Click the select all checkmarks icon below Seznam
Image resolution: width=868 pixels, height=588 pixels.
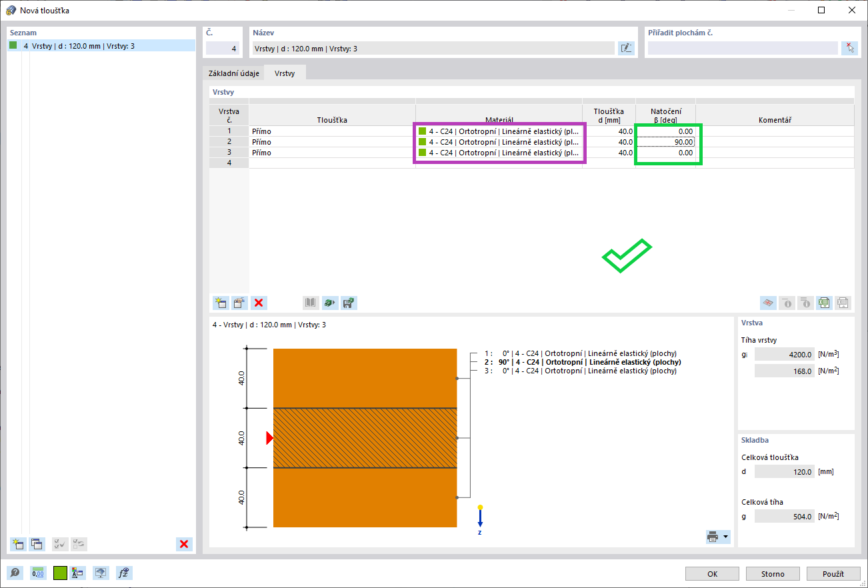pos(60,544)
